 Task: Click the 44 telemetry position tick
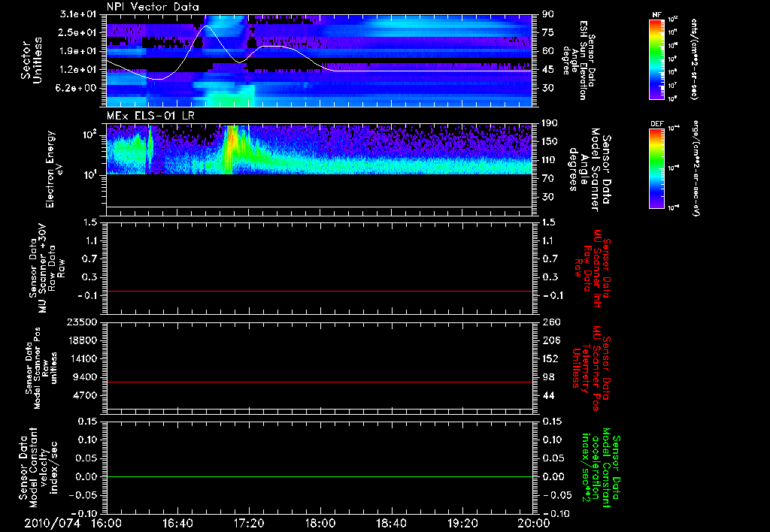click(548, 395)
